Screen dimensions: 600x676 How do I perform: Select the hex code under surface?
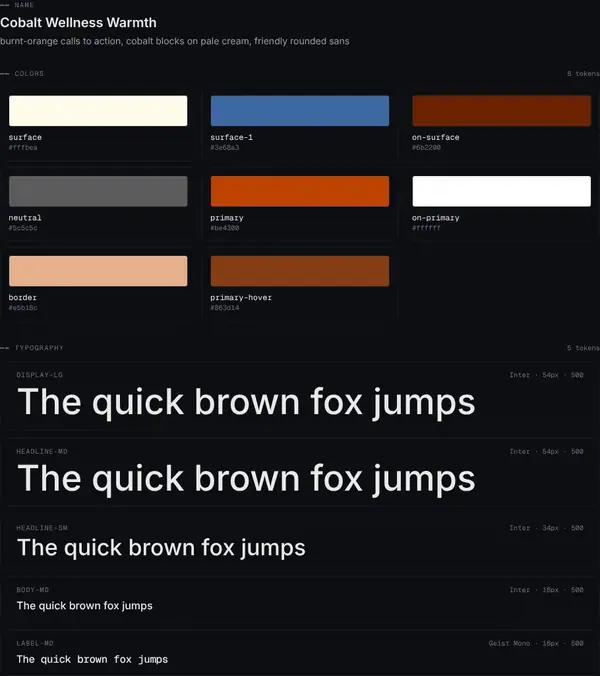click(23, 147)
